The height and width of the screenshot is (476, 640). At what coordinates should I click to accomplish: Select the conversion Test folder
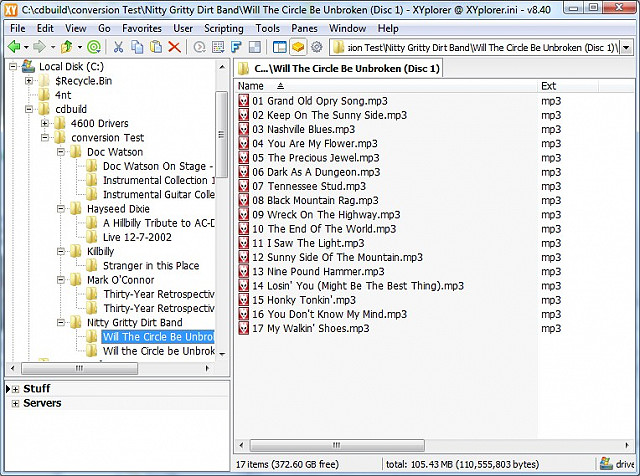pos(107,138)
